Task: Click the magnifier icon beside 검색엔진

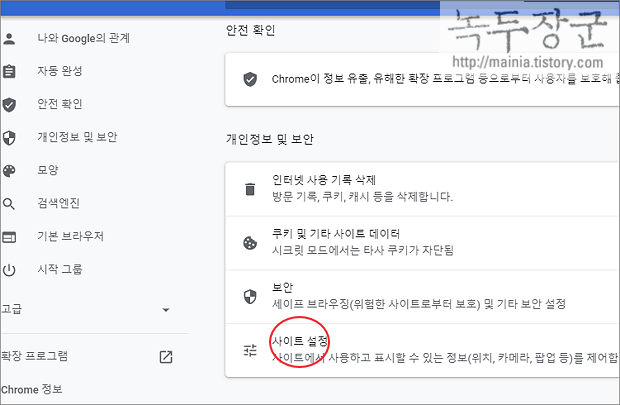Action: point(9,204)
